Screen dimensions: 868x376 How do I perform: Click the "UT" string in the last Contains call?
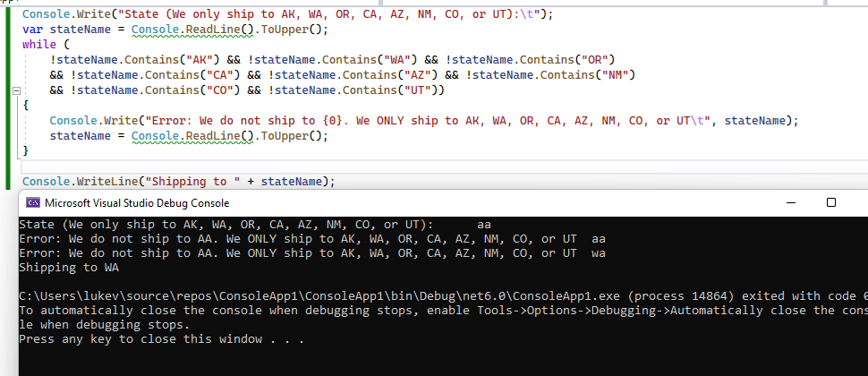(419, 90)
